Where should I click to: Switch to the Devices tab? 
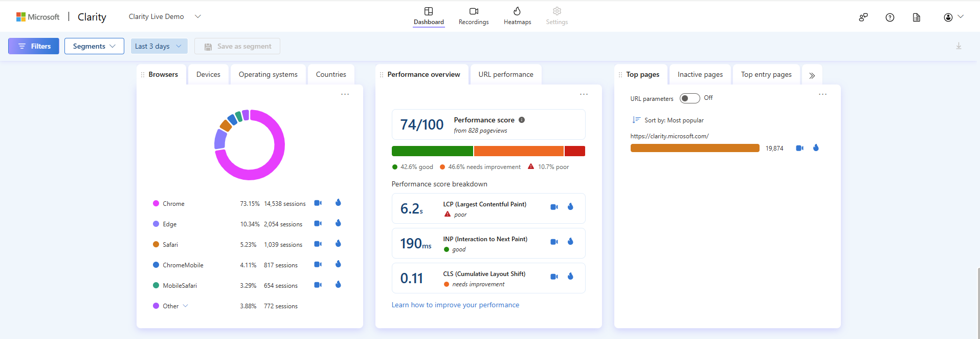[x=208, y=74]
